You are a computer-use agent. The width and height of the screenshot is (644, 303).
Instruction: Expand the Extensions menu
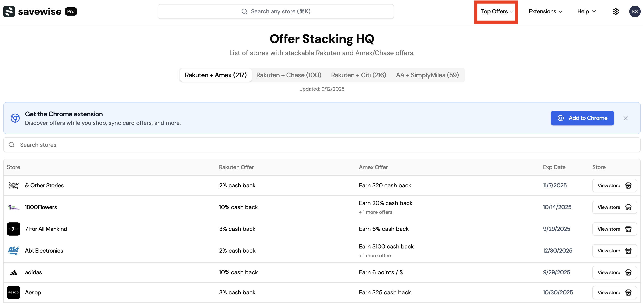[545, 11]
